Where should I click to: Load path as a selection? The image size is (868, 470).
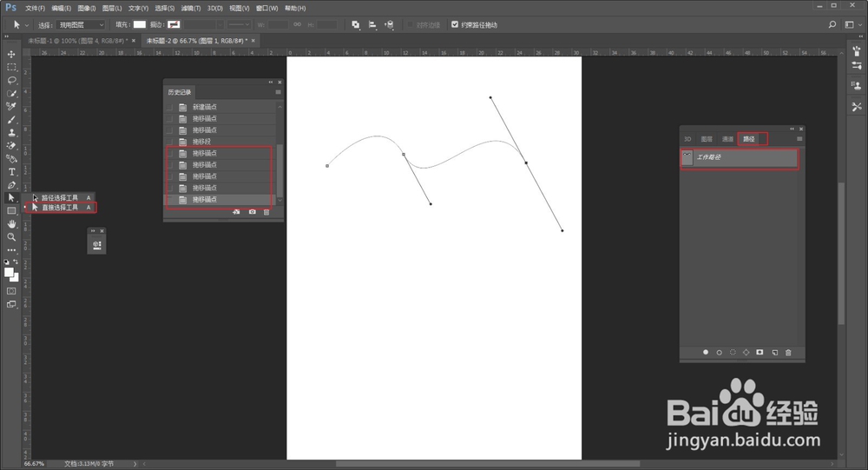click(x=733, y=353)
